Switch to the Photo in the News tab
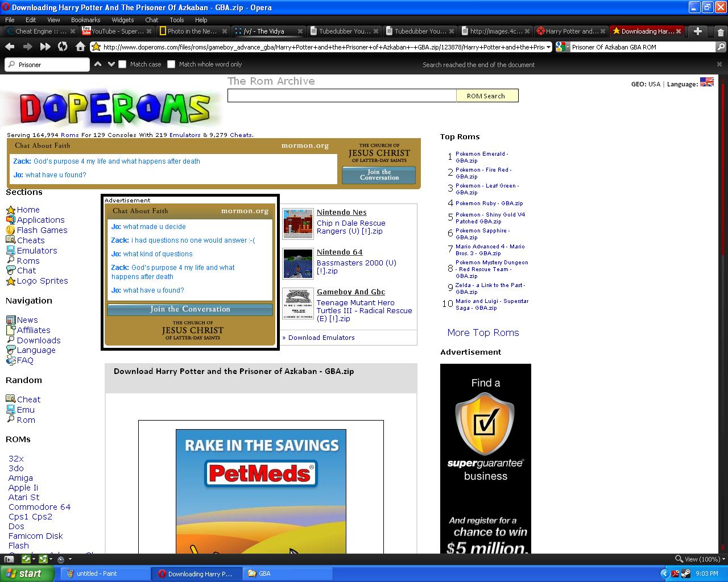 click(192, 31)
